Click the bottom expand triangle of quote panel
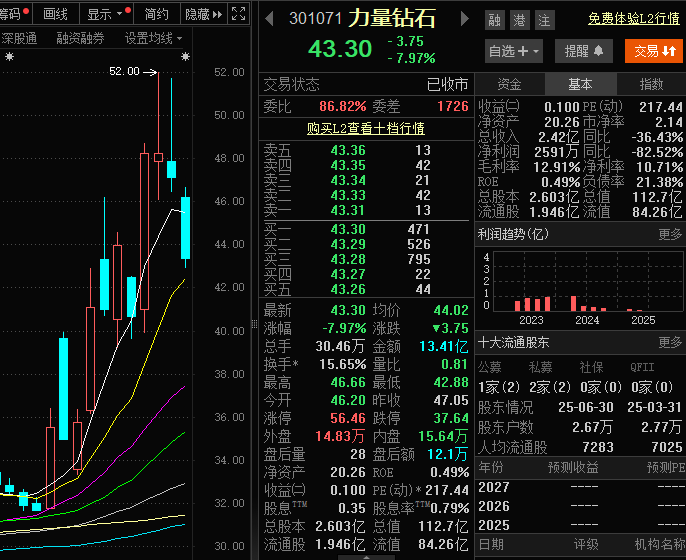The width and height of the screenshot is (686, 560). [366, 557]
